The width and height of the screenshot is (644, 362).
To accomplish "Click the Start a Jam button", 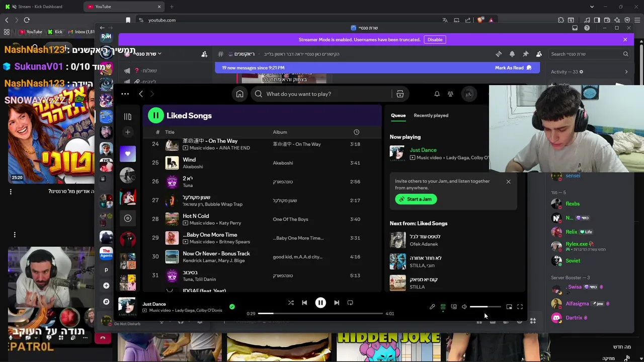I will 416,199.
